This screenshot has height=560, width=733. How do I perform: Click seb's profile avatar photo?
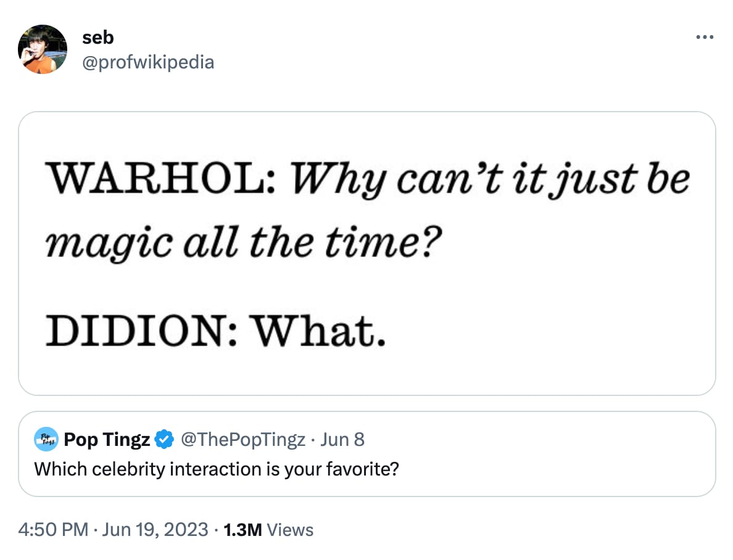coord(43,49)
